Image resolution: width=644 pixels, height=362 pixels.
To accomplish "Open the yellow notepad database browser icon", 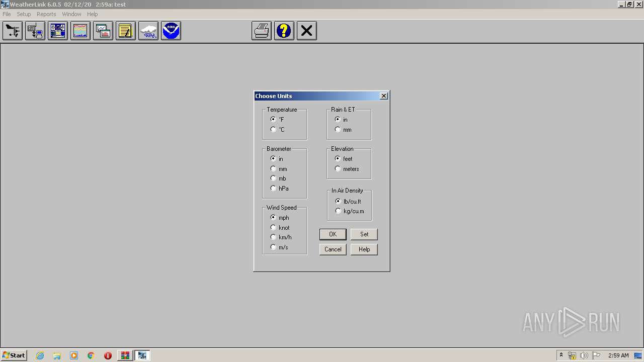I will click(x=126, y=31).
